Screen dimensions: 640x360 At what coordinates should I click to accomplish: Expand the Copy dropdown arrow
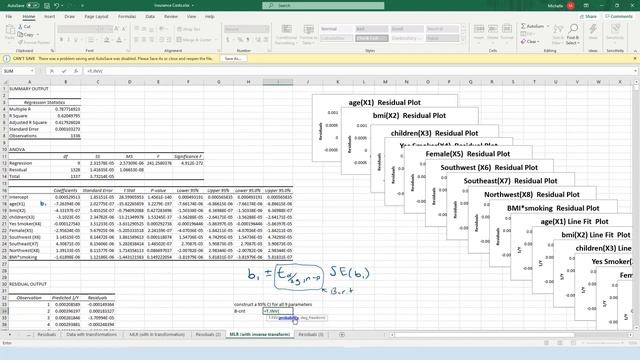[x=38, y=35]
